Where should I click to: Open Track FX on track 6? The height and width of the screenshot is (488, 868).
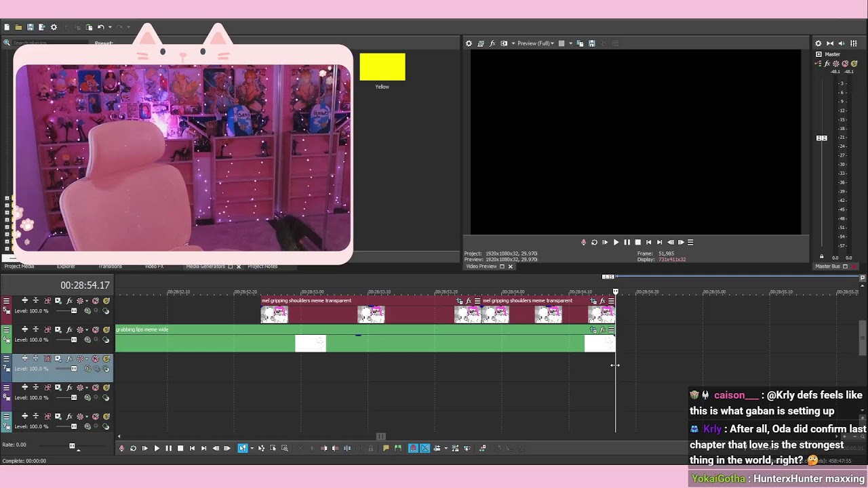click(69, 330)
